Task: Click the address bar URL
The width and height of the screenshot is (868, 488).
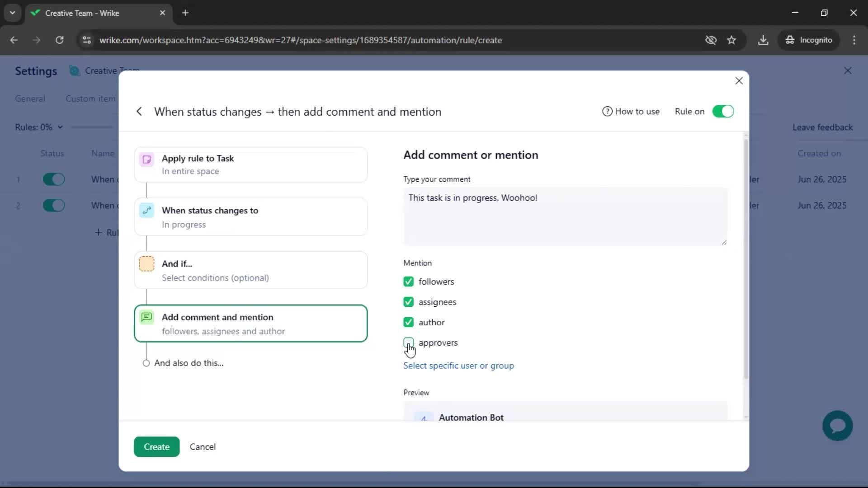Action: pos(301,40)
